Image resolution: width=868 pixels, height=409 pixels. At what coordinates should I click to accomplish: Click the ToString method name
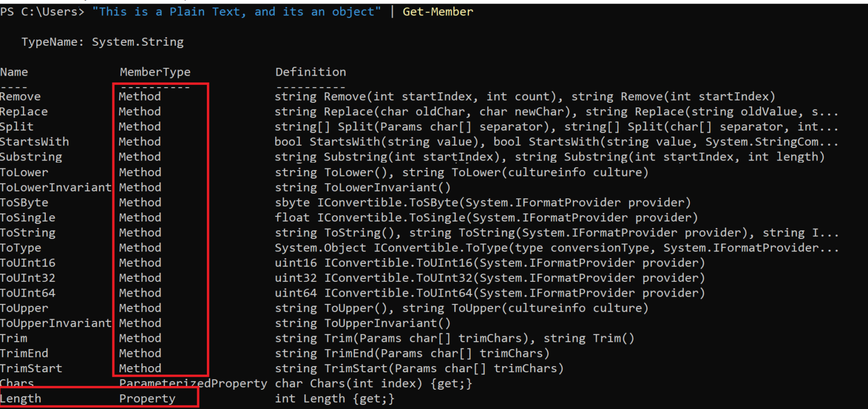(x=28, y=233)
